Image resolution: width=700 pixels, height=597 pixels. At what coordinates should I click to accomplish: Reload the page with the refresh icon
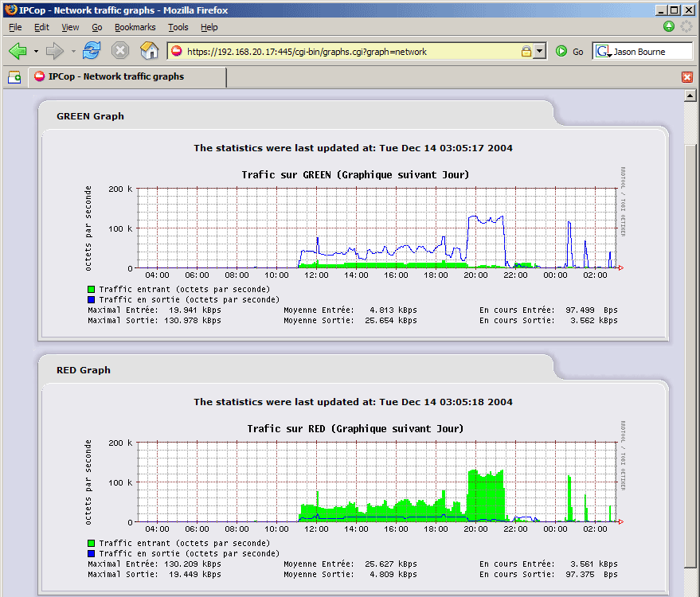[x=92, y=51]
